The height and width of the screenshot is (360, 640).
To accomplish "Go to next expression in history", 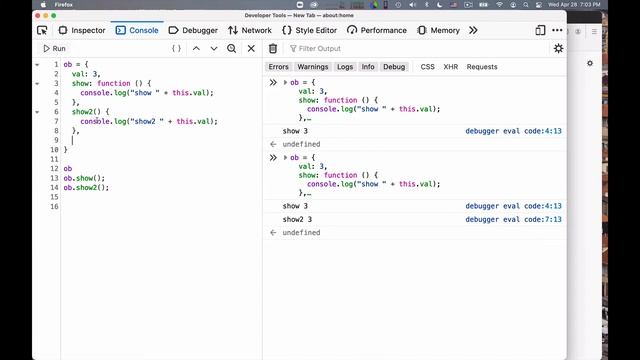I will click(x=214, y=48).
